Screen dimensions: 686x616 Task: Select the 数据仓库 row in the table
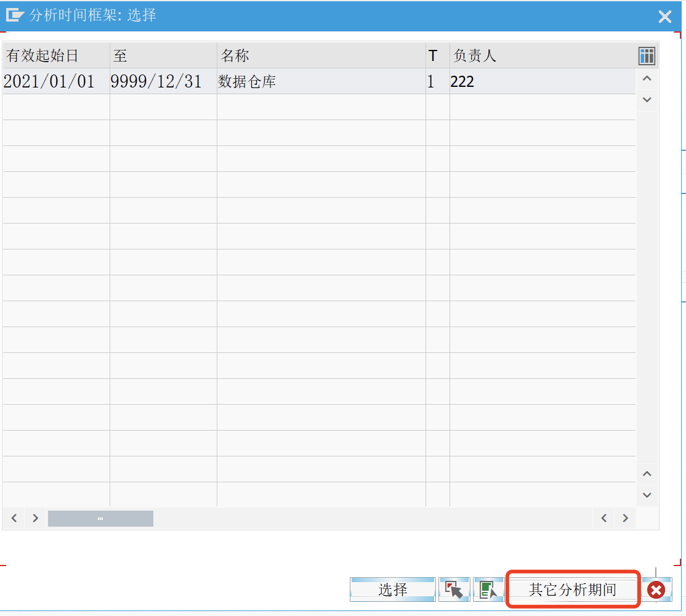(246, 81)
